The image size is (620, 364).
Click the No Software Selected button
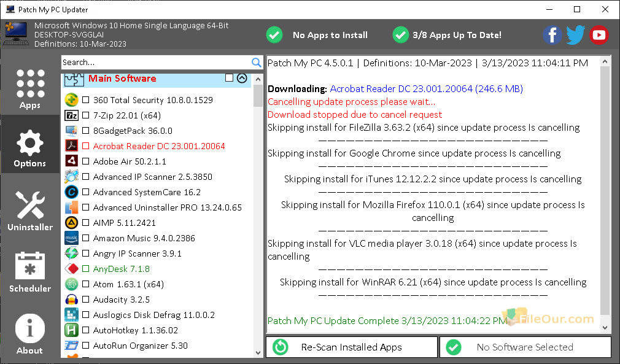coord(525,347)
